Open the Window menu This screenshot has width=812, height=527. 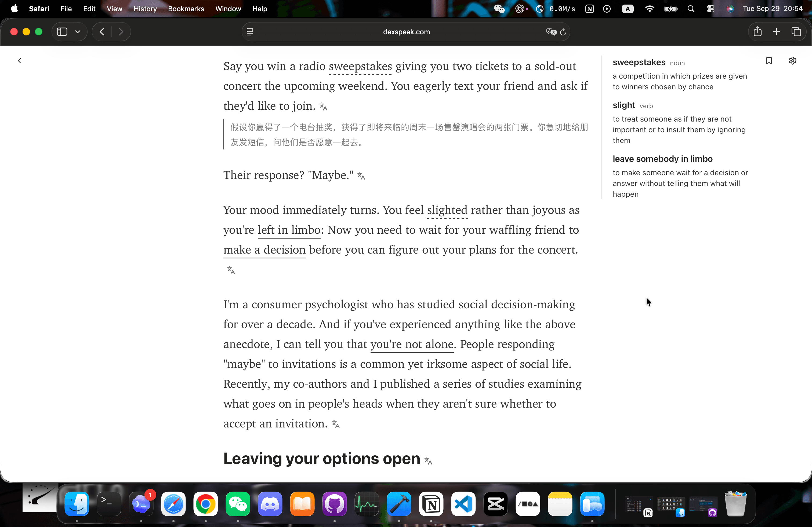tap(228, 9)
